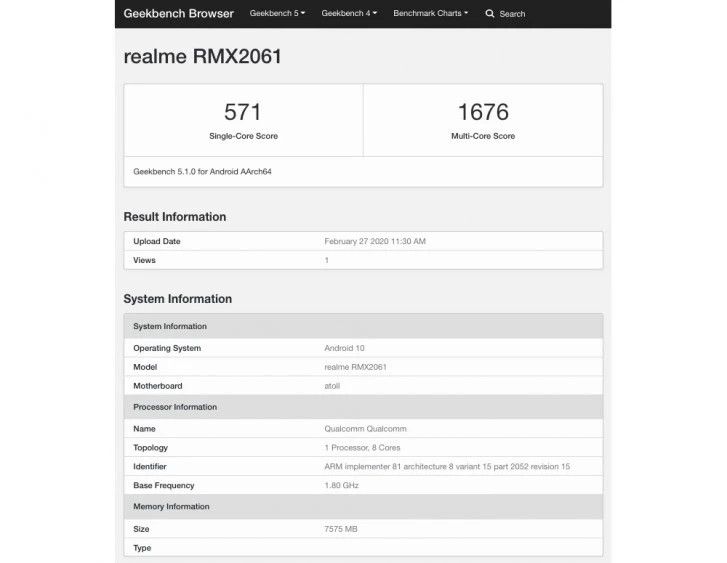Click the Operating System row label

(167, 348)
